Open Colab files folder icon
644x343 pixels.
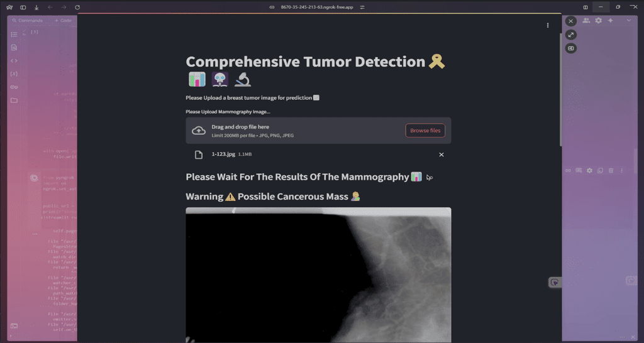coord(14,100)
